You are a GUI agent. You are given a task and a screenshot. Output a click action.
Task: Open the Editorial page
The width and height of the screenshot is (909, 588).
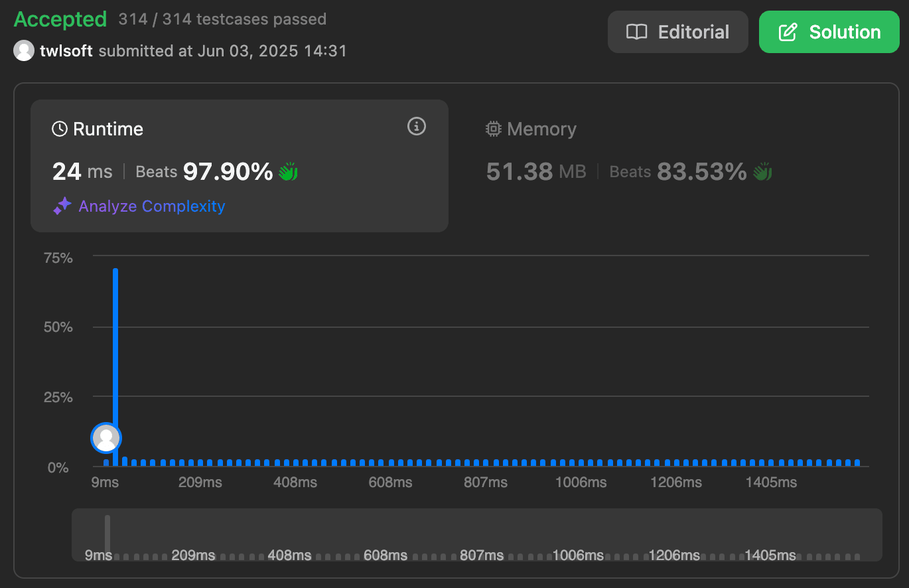677,32
